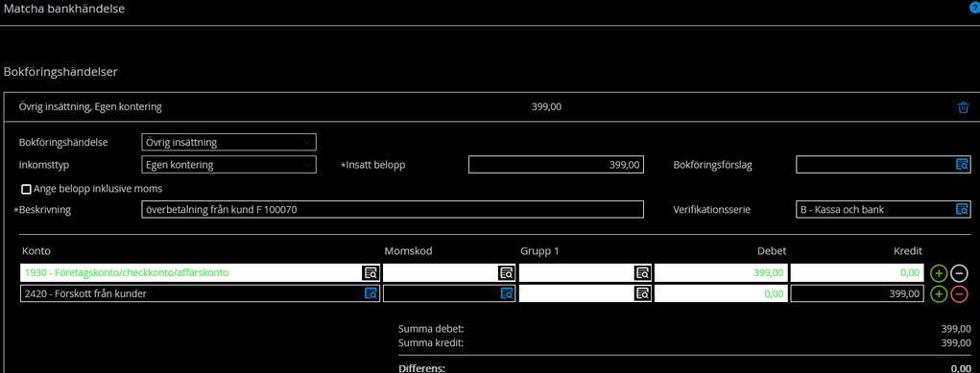Viewport: 980px width, 373px height.
Task: Click the header text Övrig insättning, Egen kontering
Action: click(90, 107)
